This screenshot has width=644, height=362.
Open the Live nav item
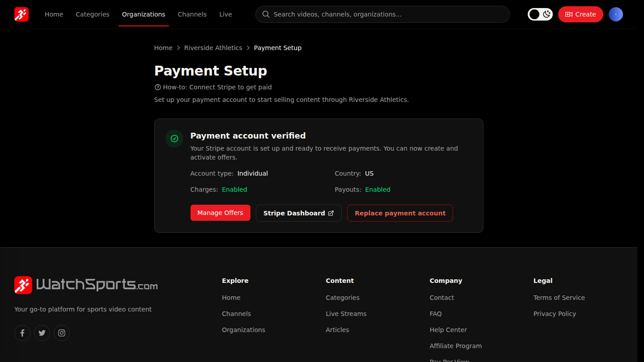(225, 14)
